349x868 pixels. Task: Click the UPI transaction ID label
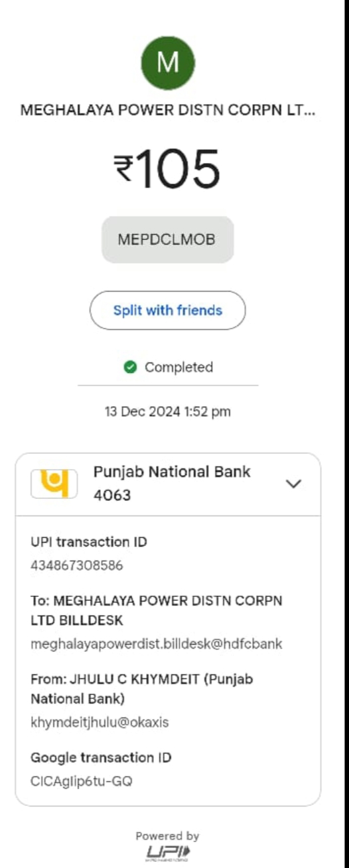coord(89,542)
